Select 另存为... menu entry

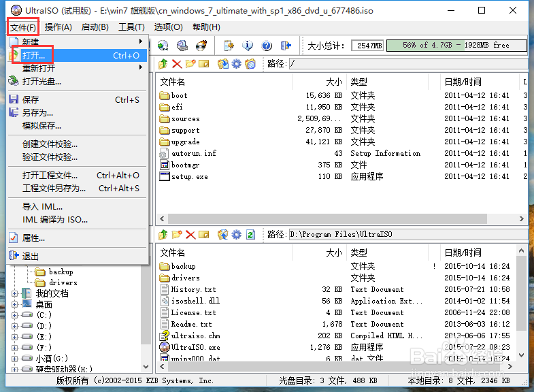tap(78, 113)
